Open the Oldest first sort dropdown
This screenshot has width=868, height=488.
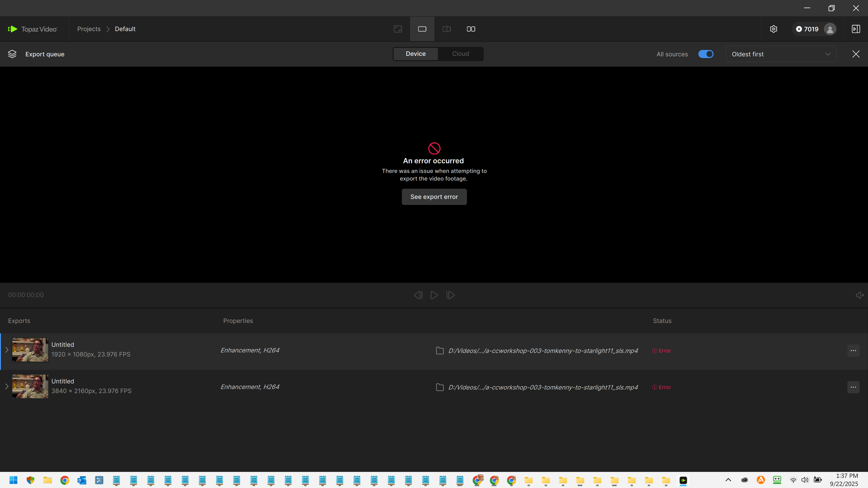tap(781, 54)
